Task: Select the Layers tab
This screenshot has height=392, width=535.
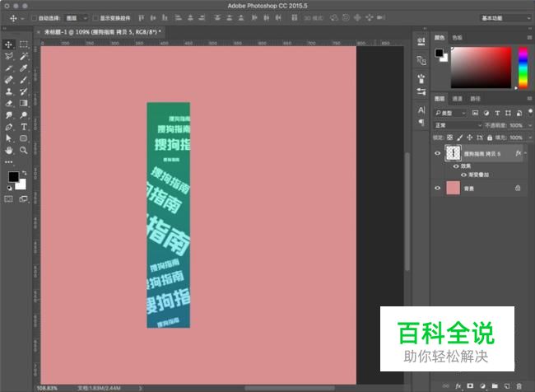Action: coord(440,99)
